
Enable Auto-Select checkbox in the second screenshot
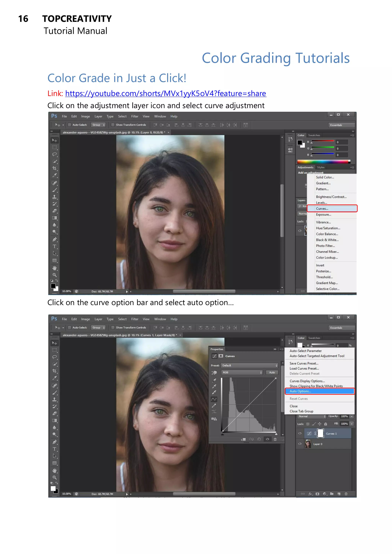point(69,327)
